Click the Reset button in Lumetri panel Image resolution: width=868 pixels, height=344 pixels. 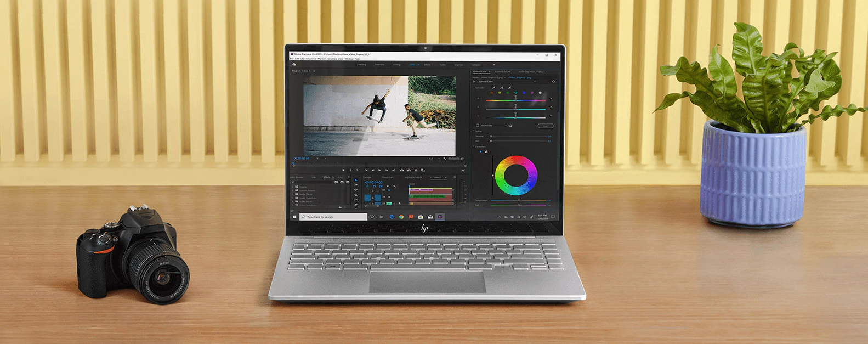pos(545,126)
